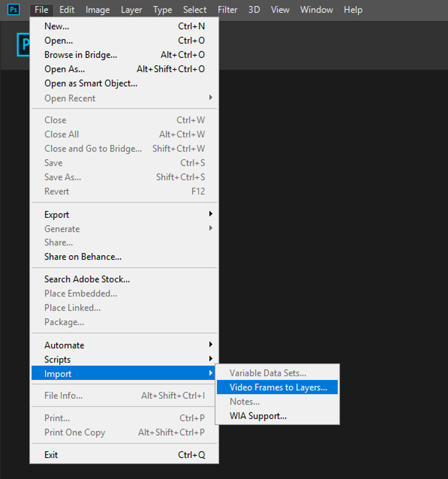
Task: Open the Edit menu
Action: click(x=67, y=10)
